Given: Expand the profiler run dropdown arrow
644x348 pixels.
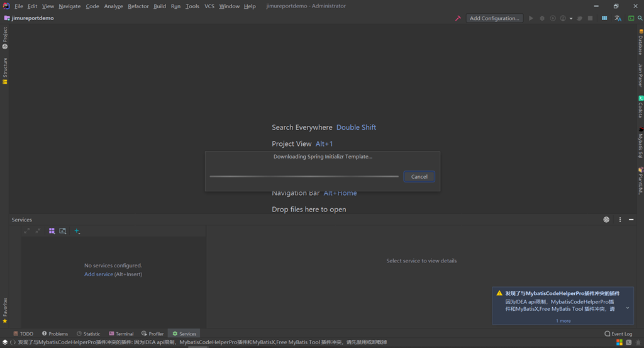Looking at the screenshot, I should 571,18.
